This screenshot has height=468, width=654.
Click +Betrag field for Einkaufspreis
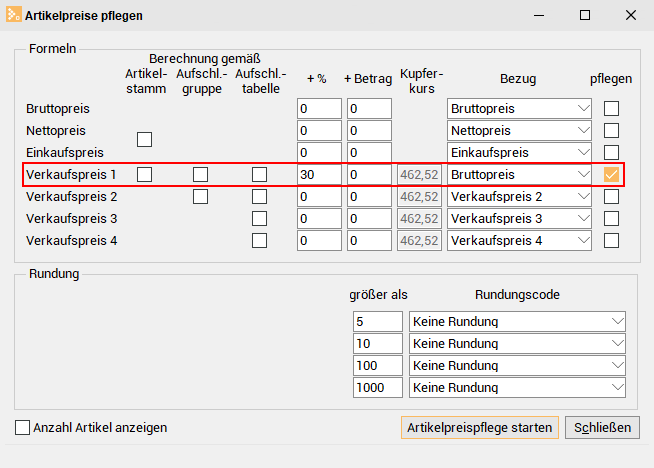369,153
